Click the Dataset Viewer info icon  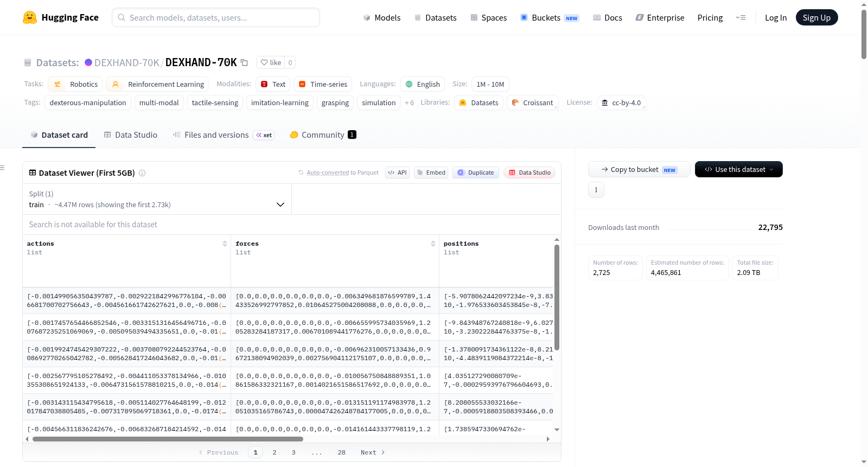pos(142,173)
